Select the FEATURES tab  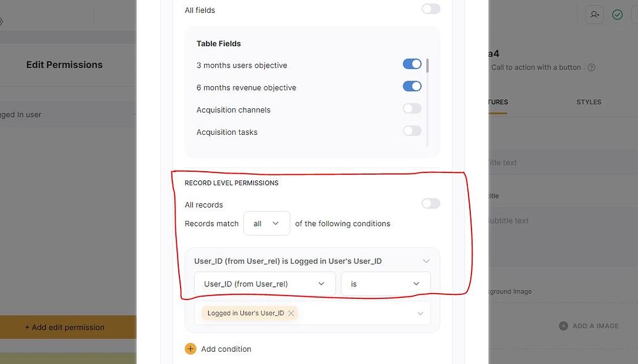tap(499, 102)
